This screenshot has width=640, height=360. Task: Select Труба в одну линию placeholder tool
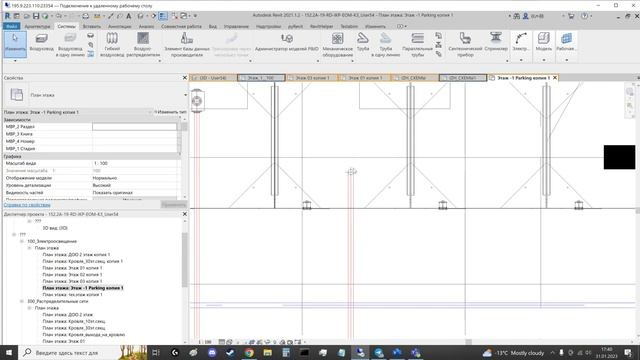coord(385,44)
